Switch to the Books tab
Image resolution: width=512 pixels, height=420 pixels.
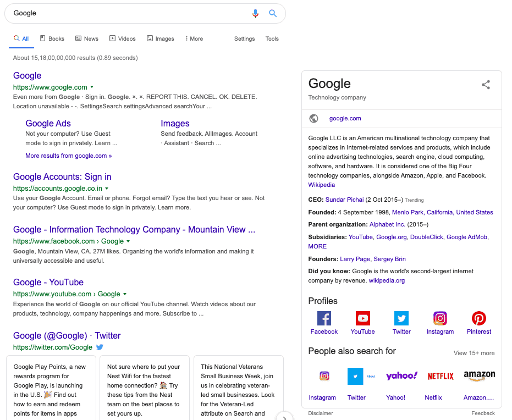[52, 38]
